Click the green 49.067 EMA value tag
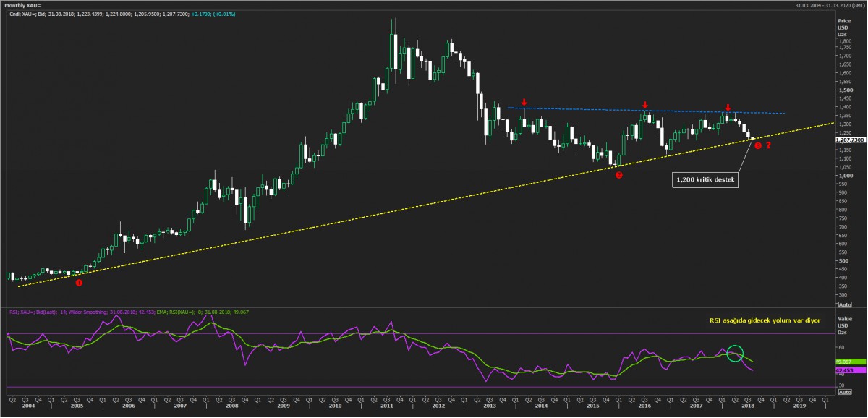 (x=845, y=362)
